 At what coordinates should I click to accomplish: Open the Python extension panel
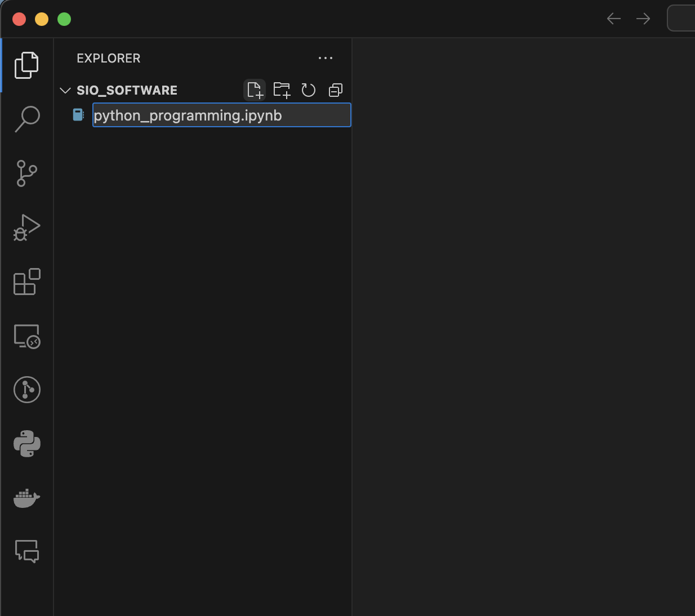click(x=26, y=444)
